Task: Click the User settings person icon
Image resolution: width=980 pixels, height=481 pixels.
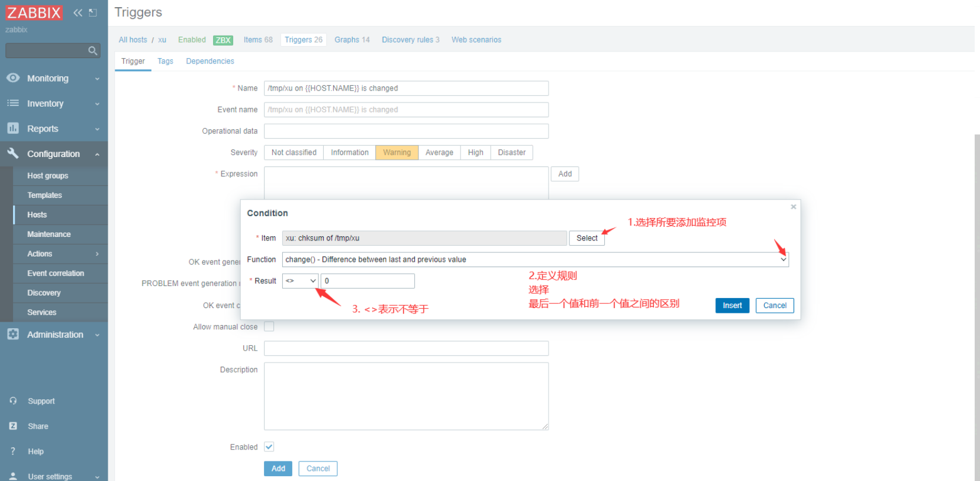Action: pos(13,476)
